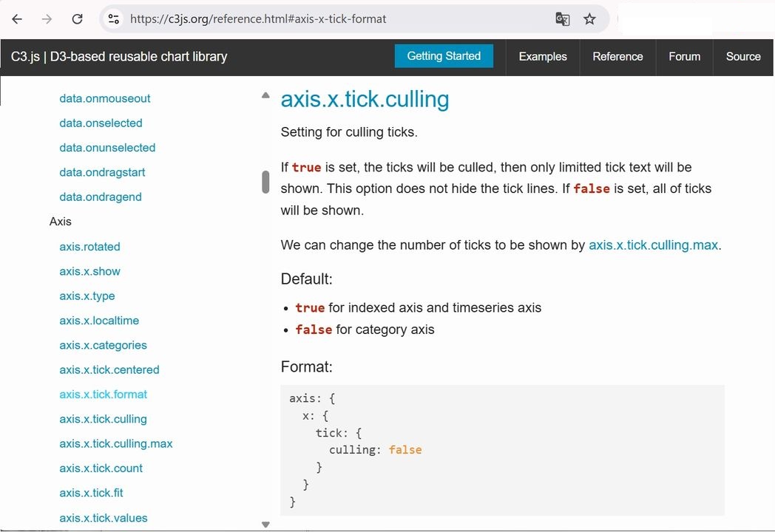775x532 pixels.
Task: Go to the Forum page
Action: [x=684, y=57]
